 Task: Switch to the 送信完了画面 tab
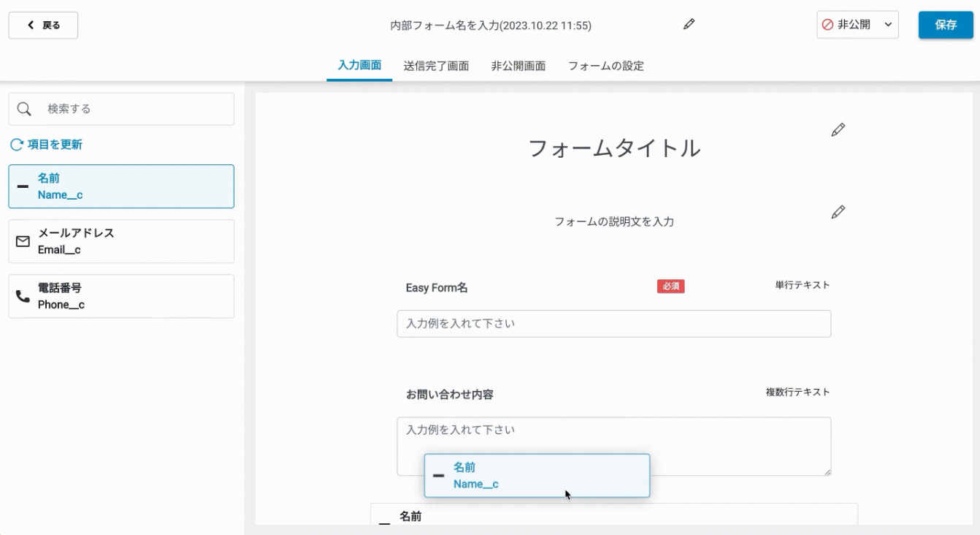pos(436,66)
